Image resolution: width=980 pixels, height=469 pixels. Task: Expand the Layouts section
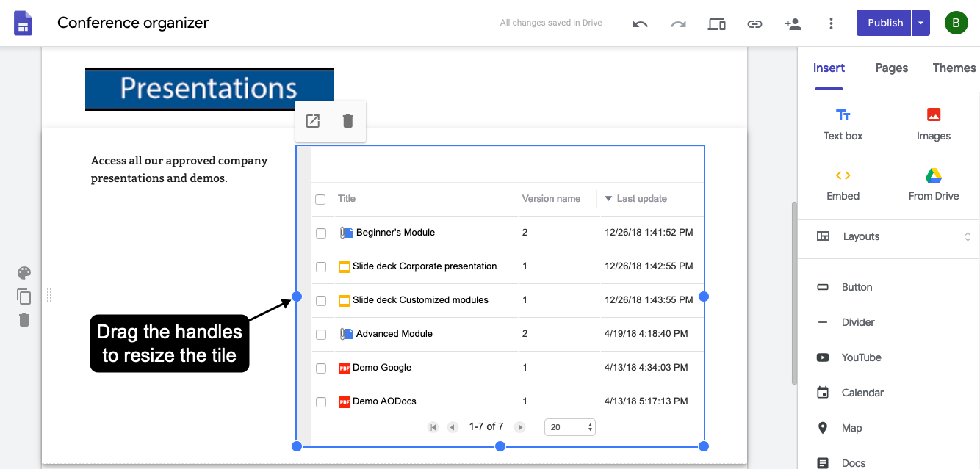(x=968, y=236)
